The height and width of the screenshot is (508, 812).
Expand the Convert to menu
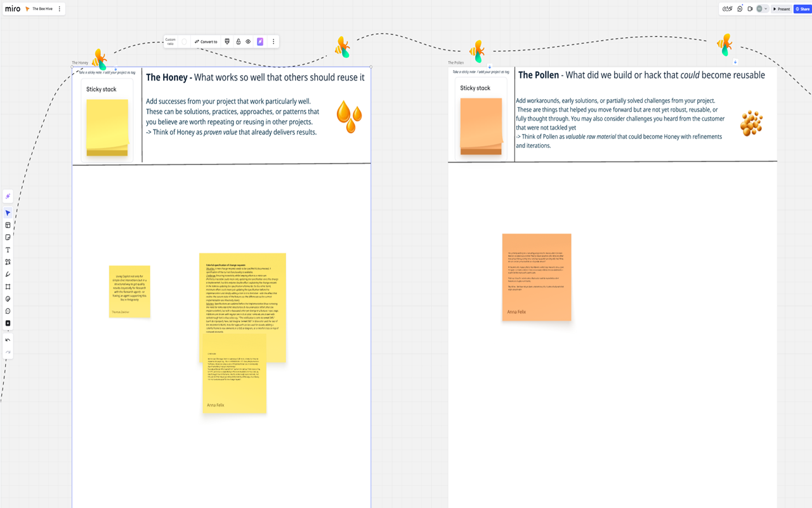pyautogui.click(x=206, y=42)
